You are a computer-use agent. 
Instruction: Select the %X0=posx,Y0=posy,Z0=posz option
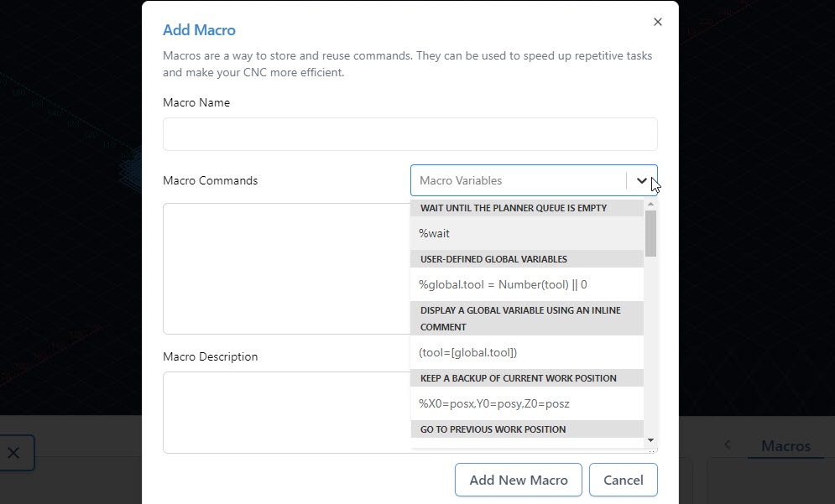tap(527, 403)
